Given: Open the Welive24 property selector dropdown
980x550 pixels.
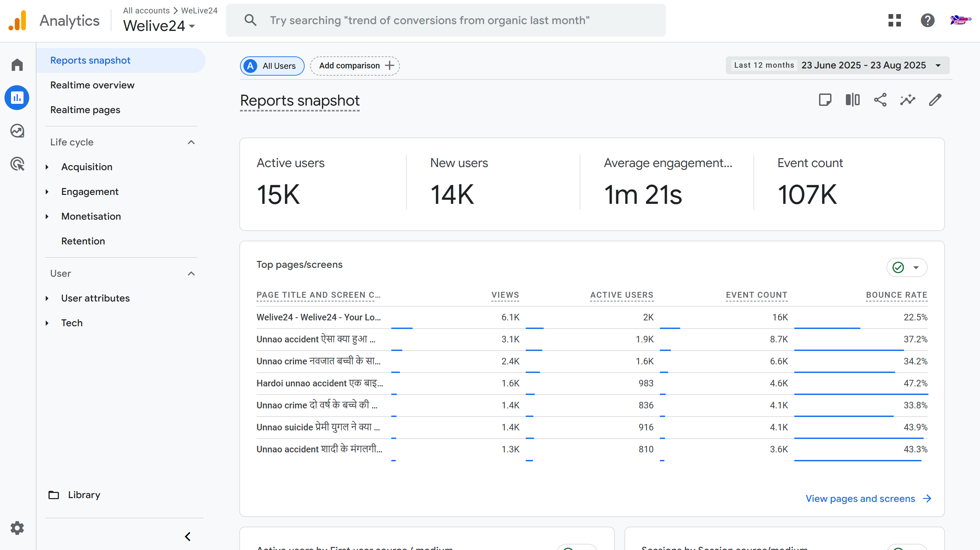Looking at the screenshot, I should point(160,26).
